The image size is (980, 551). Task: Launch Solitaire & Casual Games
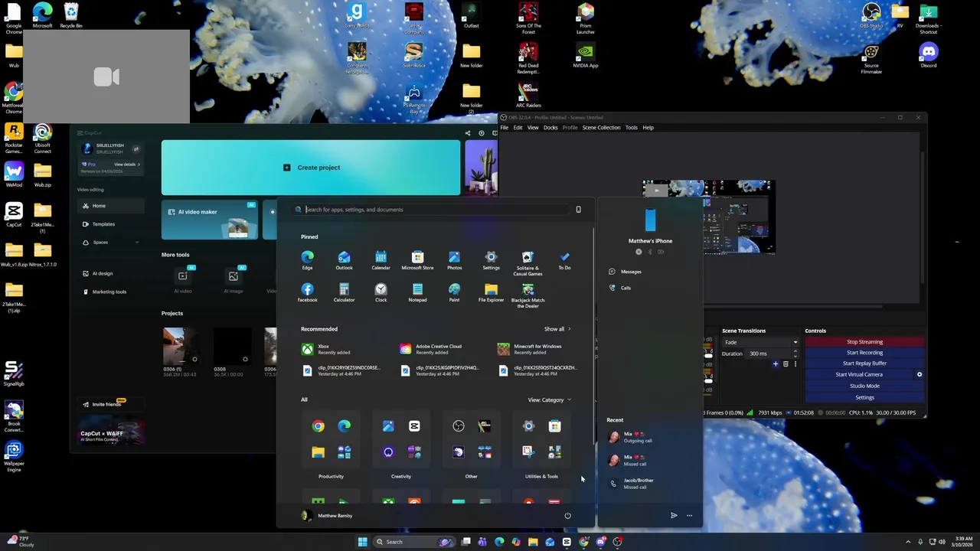click(528, 263)
